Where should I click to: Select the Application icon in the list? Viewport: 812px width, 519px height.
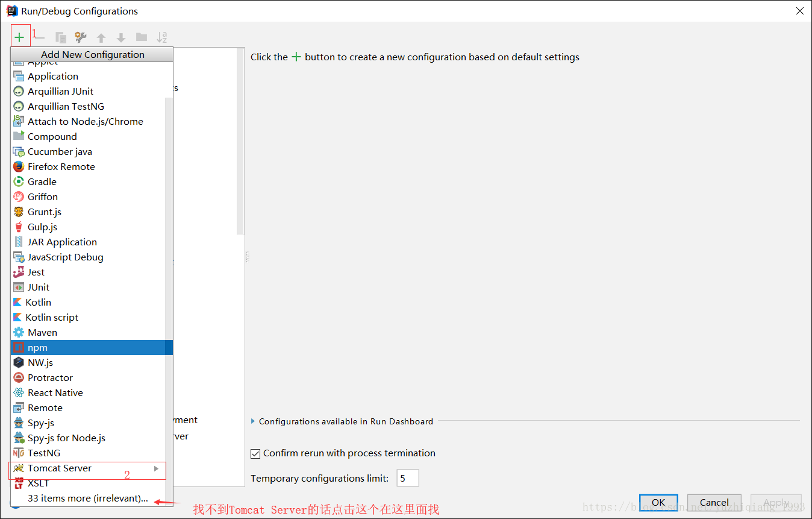click(19, 76)
